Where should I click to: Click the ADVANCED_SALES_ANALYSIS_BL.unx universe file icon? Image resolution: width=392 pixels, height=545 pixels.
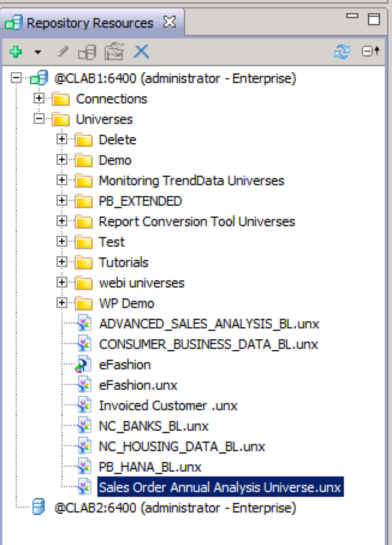click(84, 324)
